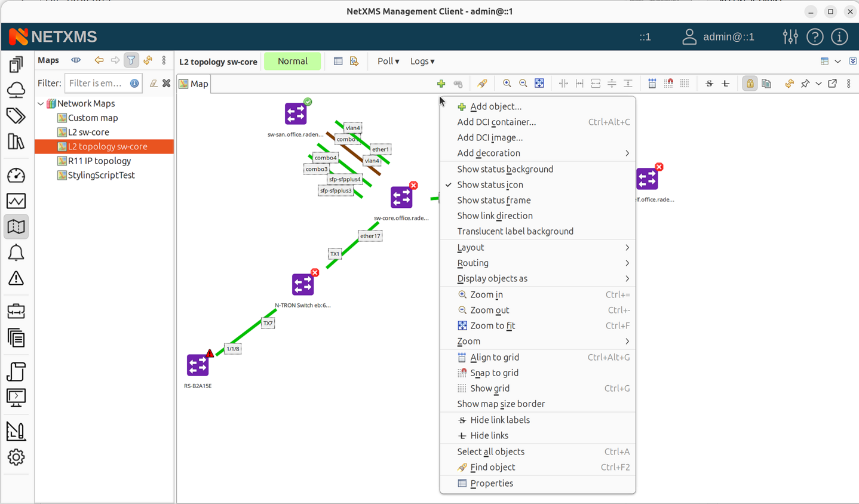Select Properties in the context menu
The width and height of the screenshot is (859, 504).
pyautogui.click(x=491, y=484)
